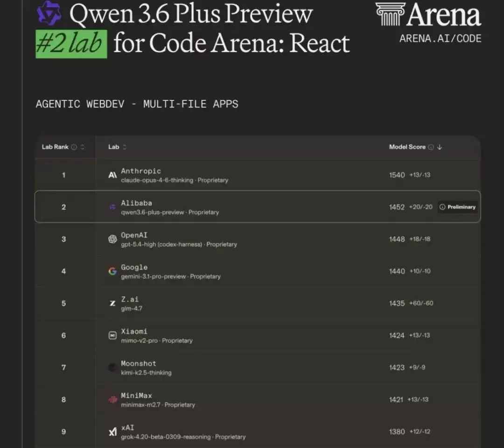Viewport: 504px width, 448px height.
Task: Click glm-4.7 model name
Action: [132, 309]
